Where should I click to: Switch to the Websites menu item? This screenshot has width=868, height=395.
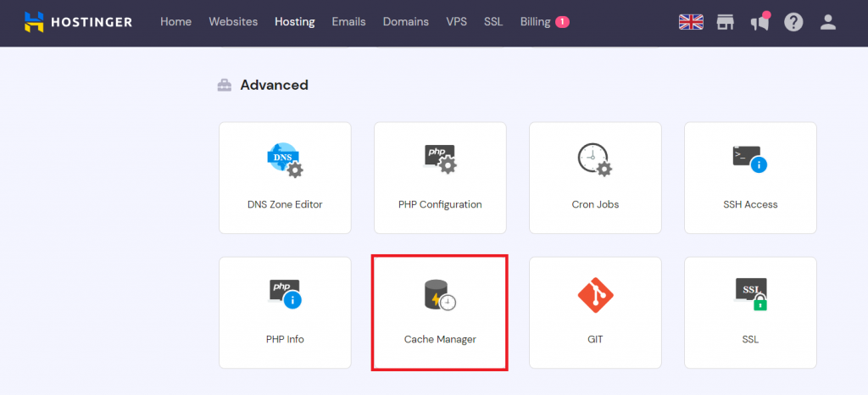coord(233,22)
